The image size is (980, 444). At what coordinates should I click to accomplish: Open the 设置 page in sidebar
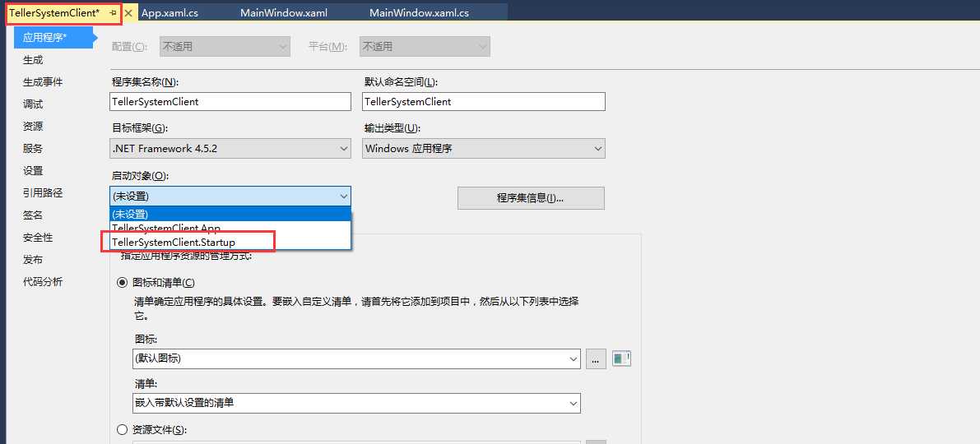(33, 170)
